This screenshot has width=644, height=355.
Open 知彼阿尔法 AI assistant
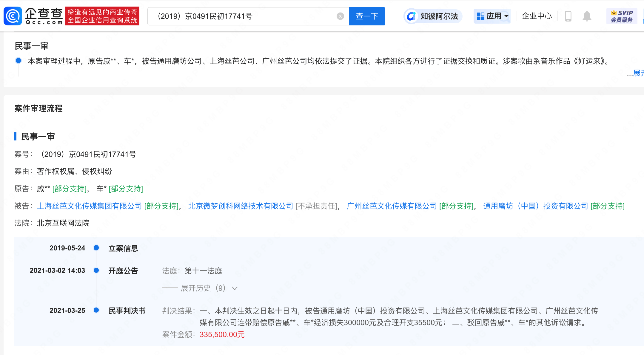coord(433,16)
